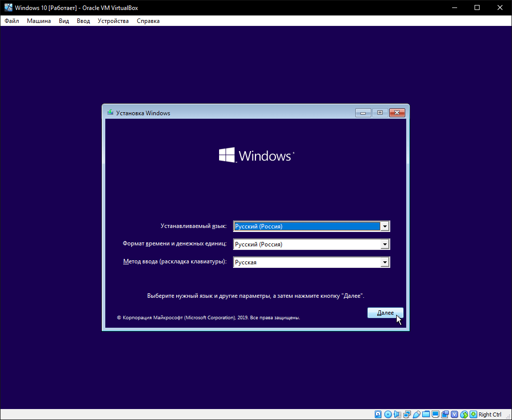Expand the Устанавливаемый язык dropdown

(384, 226)
